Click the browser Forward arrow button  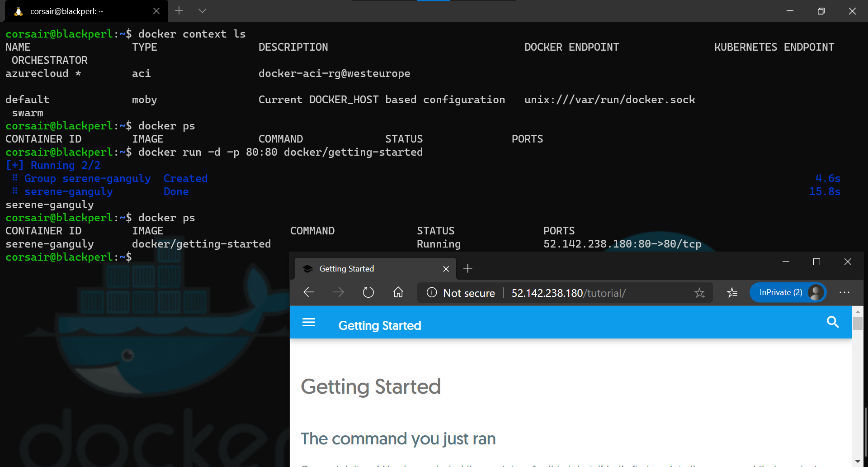(338, 293)
